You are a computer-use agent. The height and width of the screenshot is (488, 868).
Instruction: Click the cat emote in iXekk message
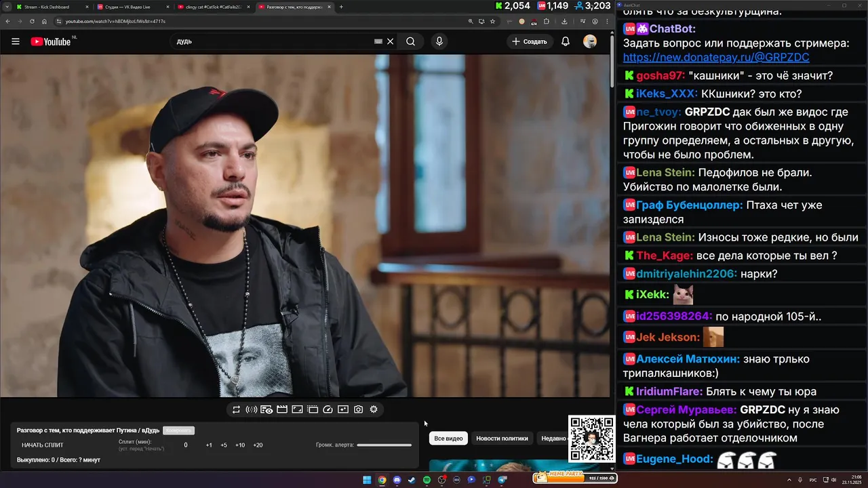pos(683,294)
